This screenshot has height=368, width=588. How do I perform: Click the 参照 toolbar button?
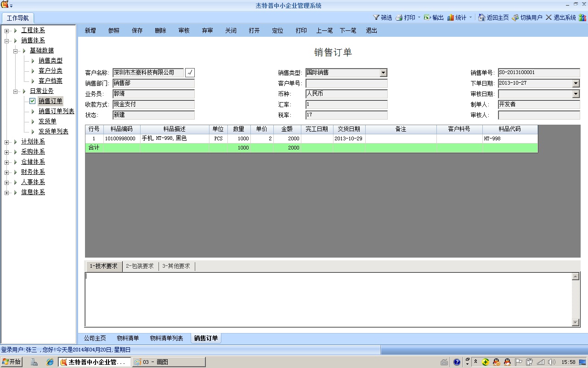click(x=114, y=30)
